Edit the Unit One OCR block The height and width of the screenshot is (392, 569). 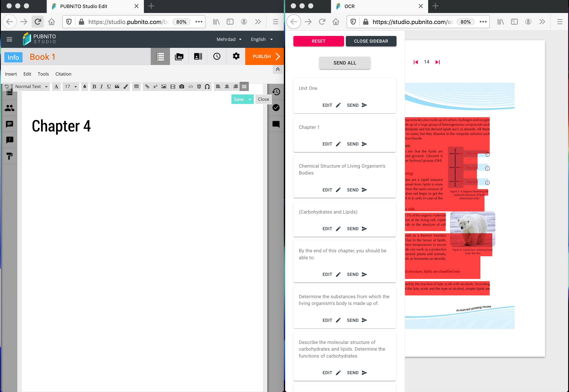tap(332, 105)
